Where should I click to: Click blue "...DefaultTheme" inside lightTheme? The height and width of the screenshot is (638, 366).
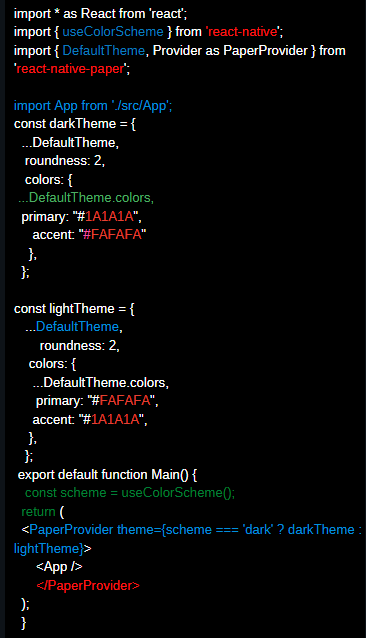point(72,327)
